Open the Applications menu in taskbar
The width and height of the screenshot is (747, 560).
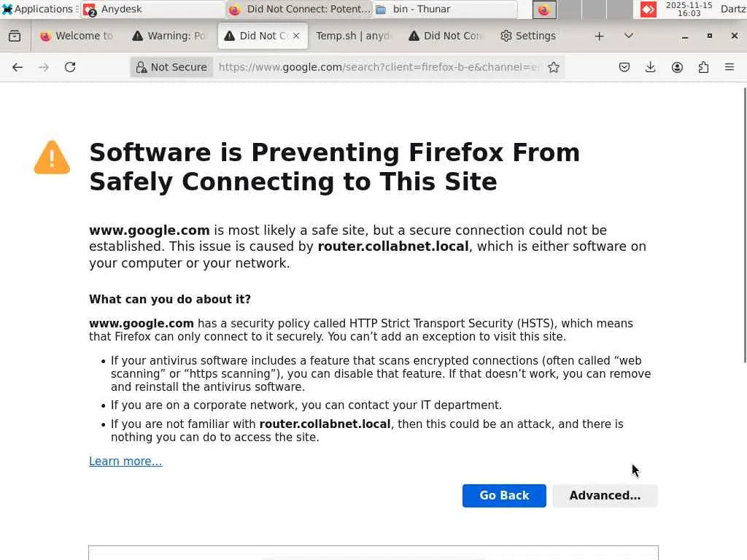coord(38,9)
